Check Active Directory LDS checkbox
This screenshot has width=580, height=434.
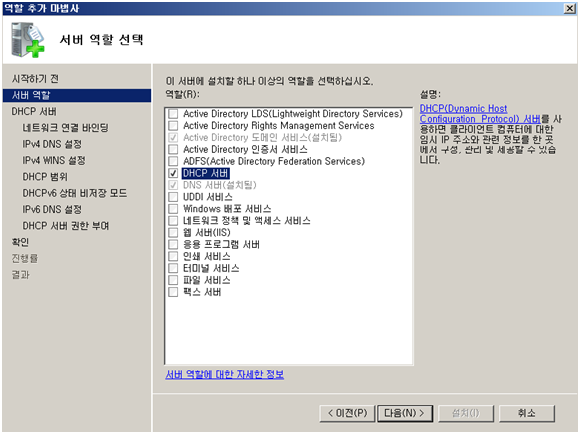pyautogui.click(x=173, y=114)
